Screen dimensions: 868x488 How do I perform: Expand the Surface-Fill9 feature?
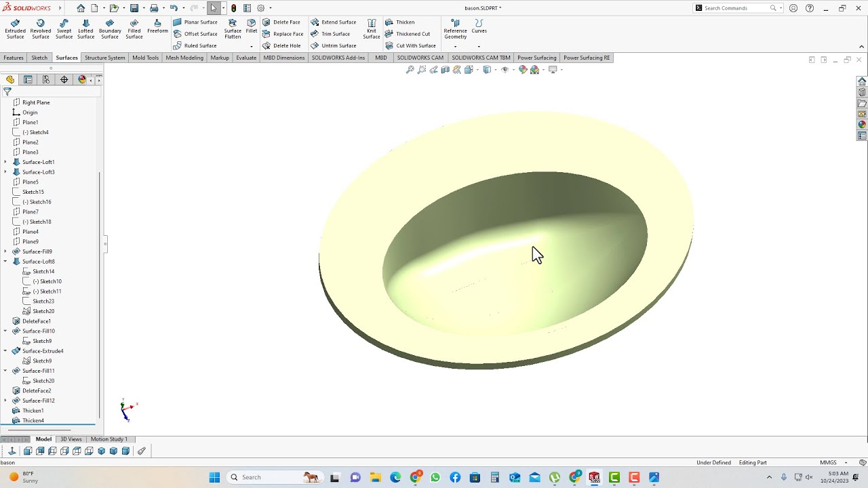(x=5, y=251)
